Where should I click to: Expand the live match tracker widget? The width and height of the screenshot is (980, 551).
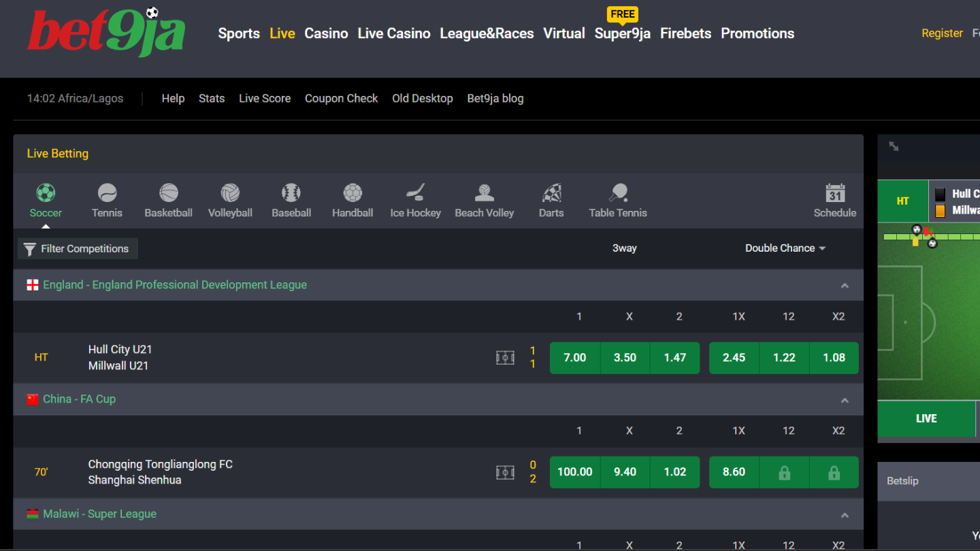point(894,146)
